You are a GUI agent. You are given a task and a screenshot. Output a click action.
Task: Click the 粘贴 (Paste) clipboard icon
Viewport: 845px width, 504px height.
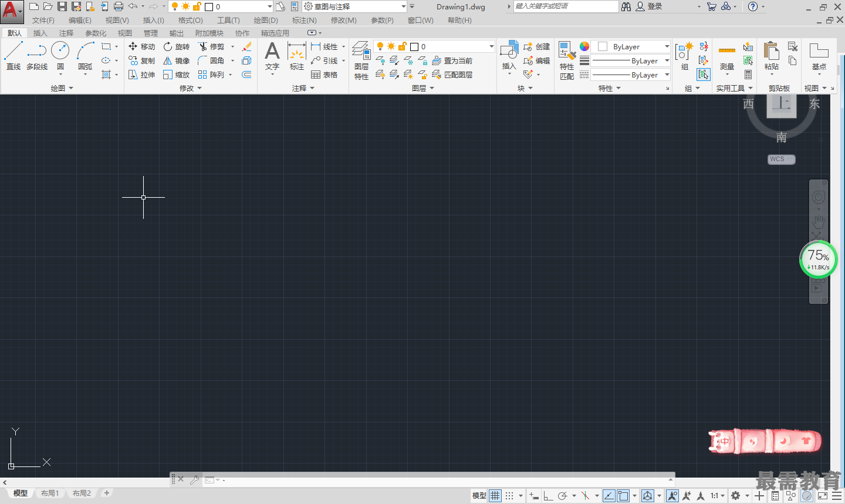[x=772, y=56]
